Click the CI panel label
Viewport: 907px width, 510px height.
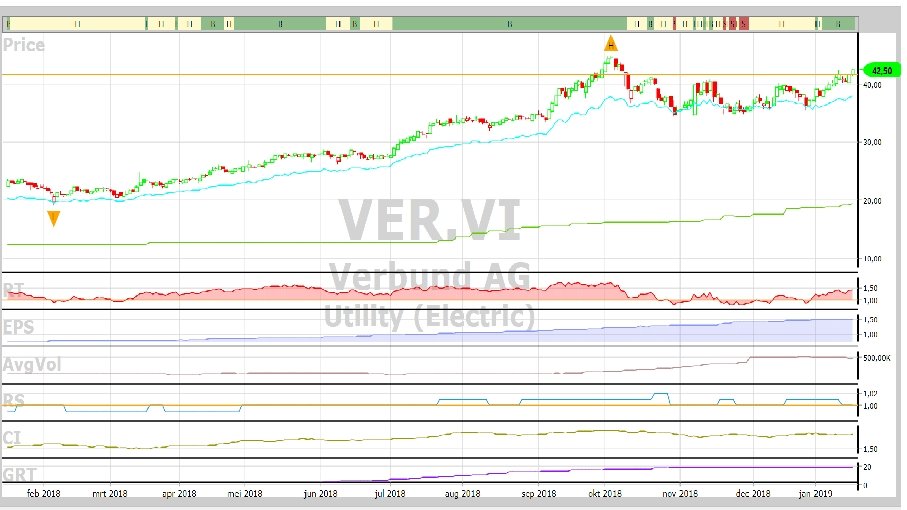(12, 438)
